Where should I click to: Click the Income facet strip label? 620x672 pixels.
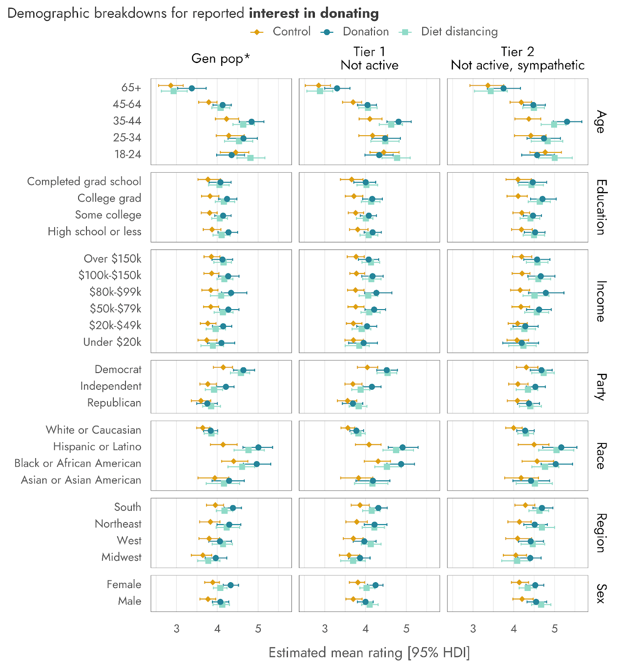pyautogui.click(x=600, y=301)
